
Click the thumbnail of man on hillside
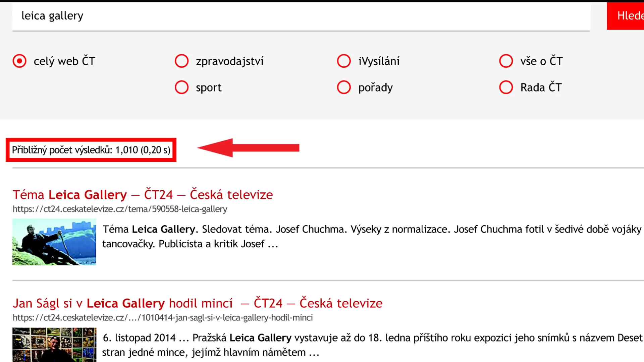(x=54, y=242)
